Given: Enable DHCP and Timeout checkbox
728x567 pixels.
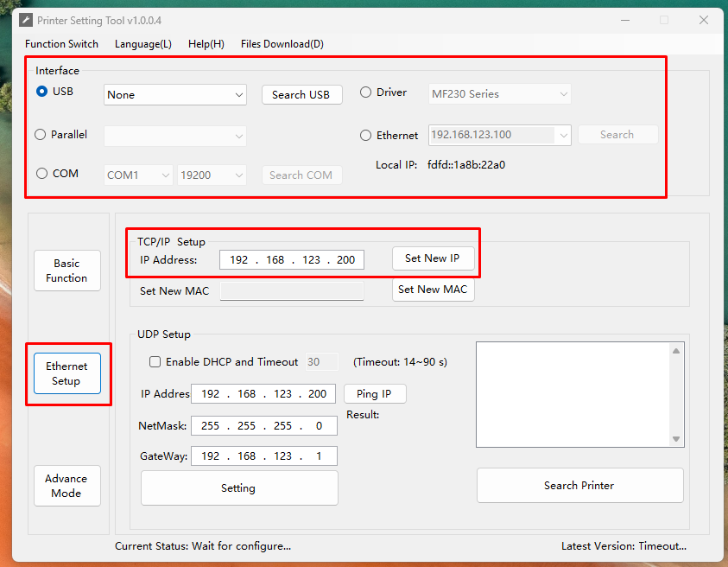Looking at the screenshot, I should coord(155,362).
